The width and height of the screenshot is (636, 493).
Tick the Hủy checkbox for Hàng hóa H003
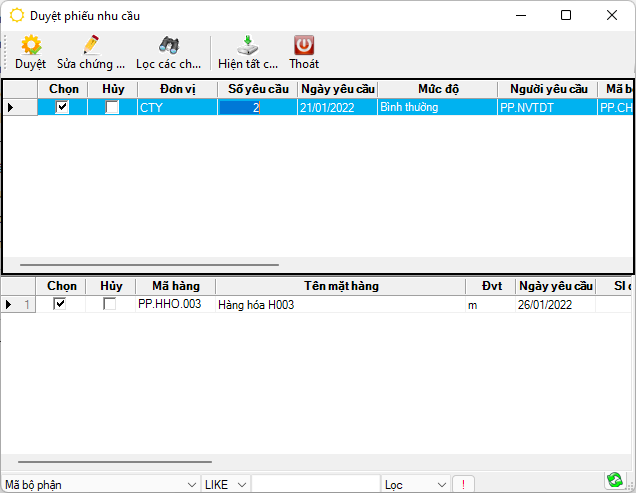click(109, 304)
